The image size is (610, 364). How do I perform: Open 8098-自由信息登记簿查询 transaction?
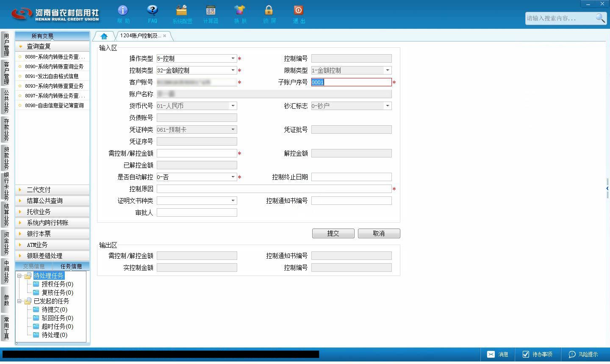tap(53, 105)
